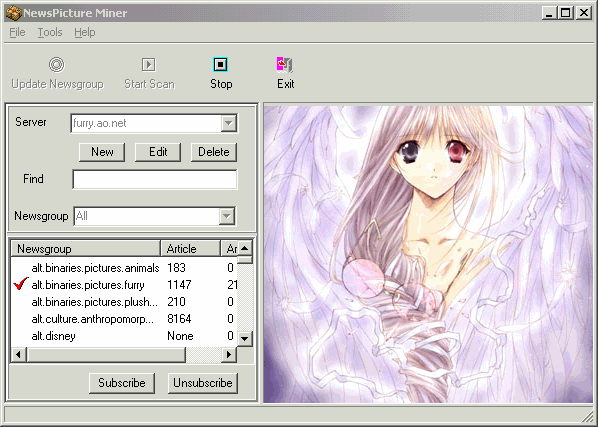This screenshot has width=598, height=427.
Task: Open the Help menu
Action: click(x=85, y=32)
